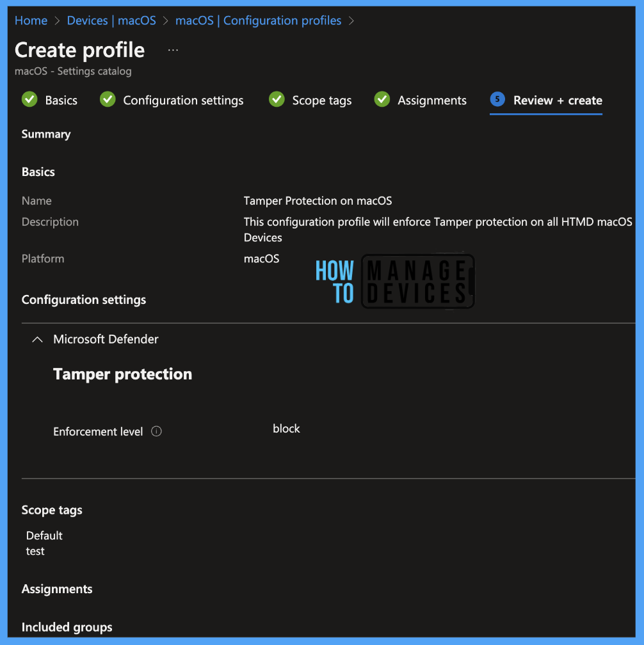Click the profile description text

438,230
